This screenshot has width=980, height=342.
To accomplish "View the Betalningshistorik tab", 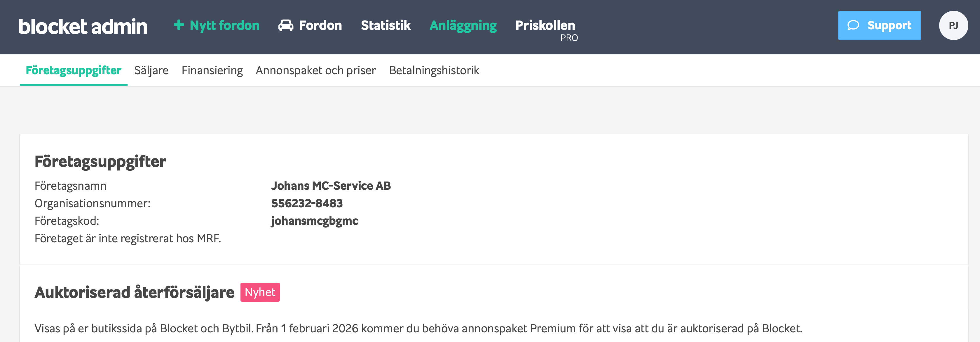I will [434, 70].
